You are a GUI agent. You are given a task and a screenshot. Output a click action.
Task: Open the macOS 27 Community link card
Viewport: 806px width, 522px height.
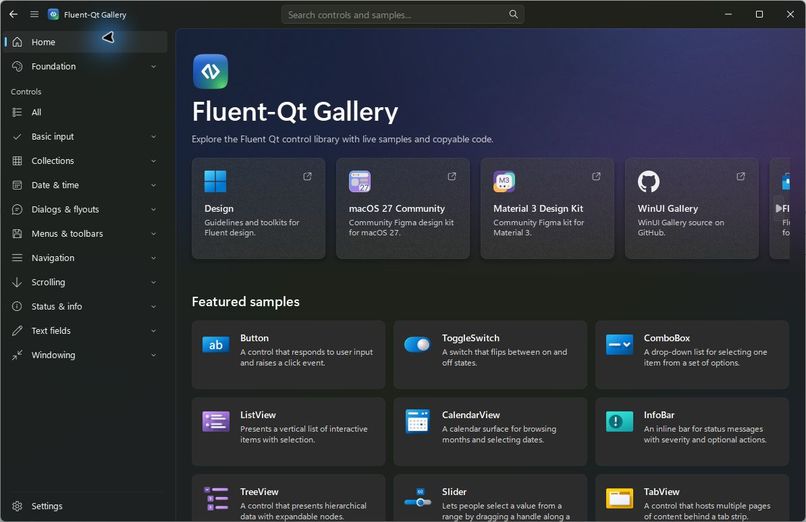(402, 208)
